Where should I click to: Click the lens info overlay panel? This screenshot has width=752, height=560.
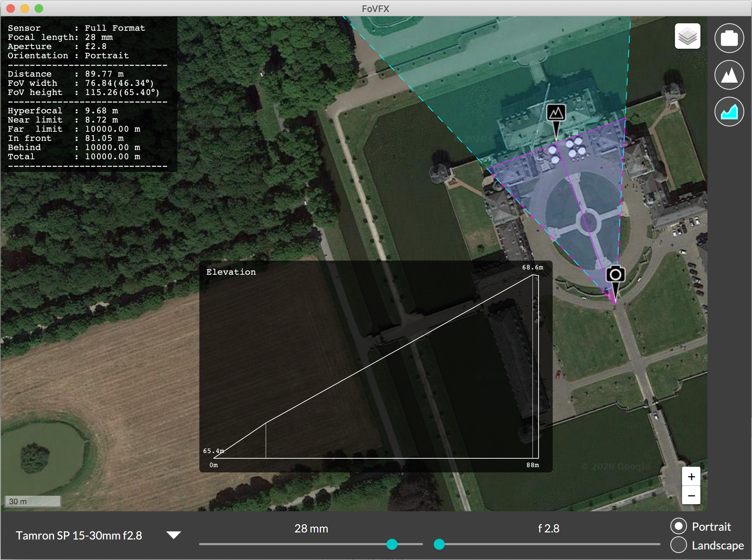88,94
